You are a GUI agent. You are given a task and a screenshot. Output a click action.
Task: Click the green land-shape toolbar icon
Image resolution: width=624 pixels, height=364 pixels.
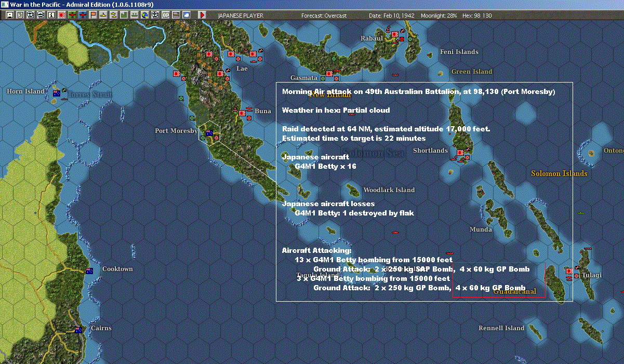124,15
